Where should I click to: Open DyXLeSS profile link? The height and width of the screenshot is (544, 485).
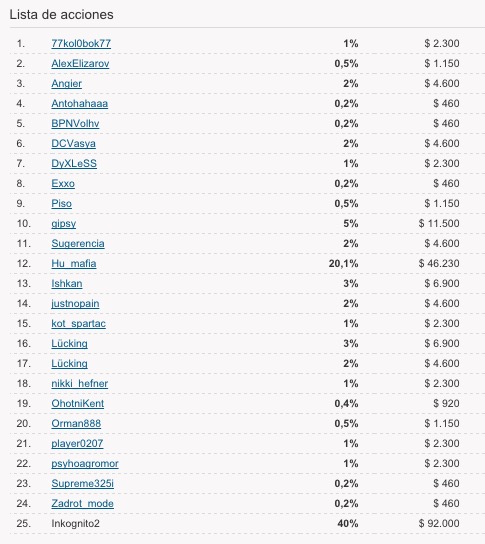(74, 163)
